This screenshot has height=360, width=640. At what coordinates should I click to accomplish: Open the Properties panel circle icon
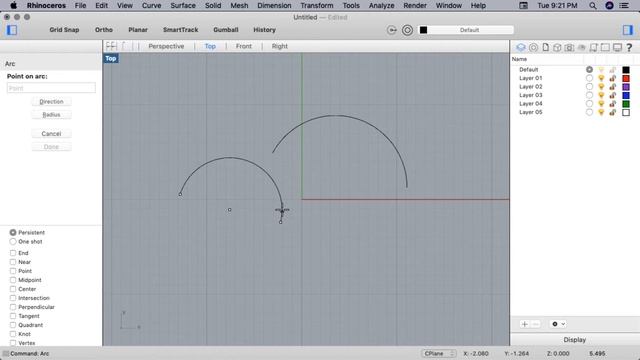533,48
